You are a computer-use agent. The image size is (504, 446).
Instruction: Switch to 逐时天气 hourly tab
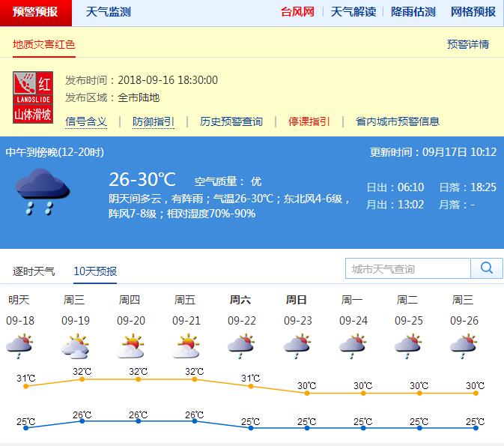pos(34,271)
